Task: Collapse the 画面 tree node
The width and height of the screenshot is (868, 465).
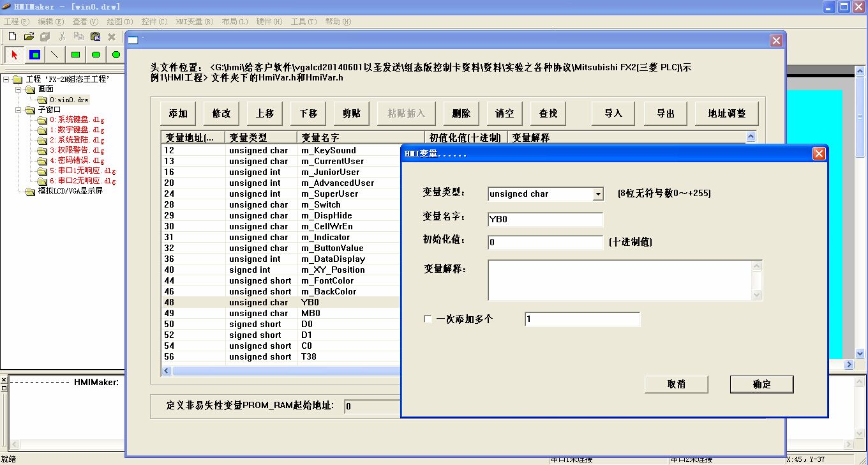Action: [x=19, y=89]
